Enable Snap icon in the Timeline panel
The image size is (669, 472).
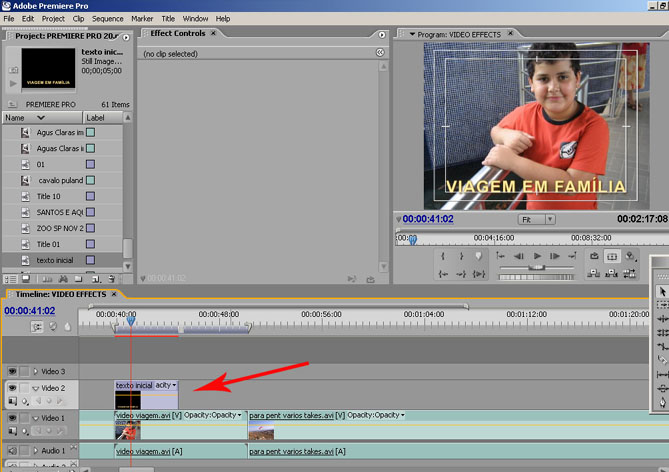tap(38, 326)
